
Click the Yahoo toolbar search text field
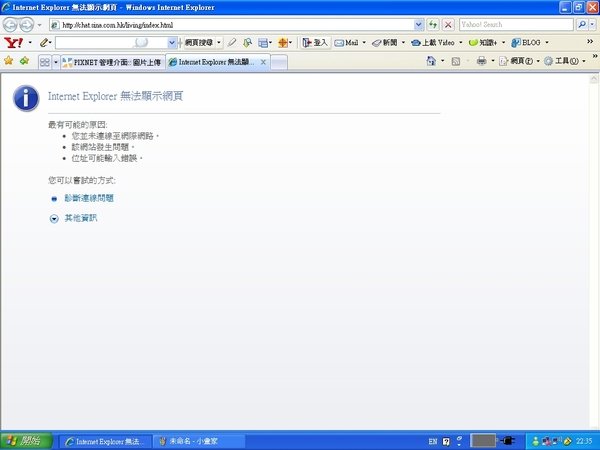tap(112, 42)
